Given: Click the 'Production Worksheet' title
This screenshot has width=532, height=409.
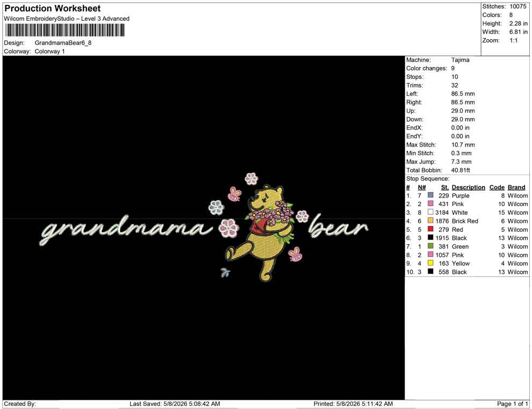Looking at the screenshot, I should 53,8.
